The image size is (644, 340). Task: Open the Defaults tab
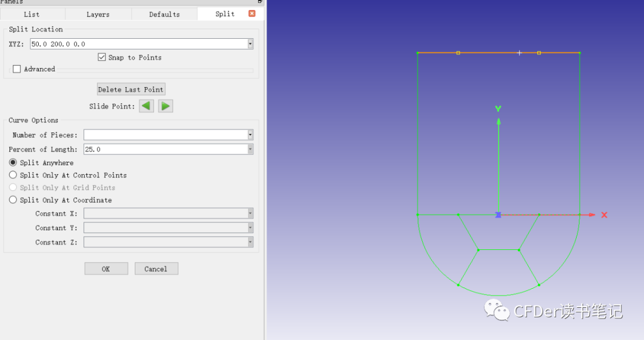[x=165, y=14]
